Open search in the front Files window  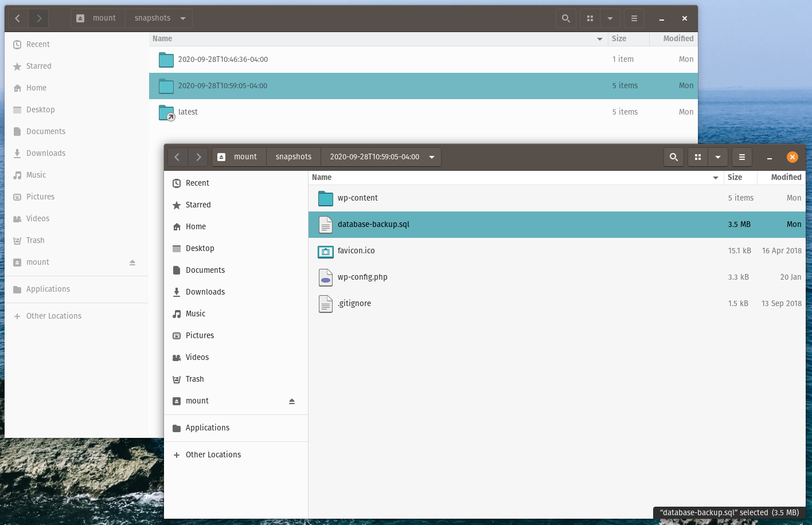point(674,156)
